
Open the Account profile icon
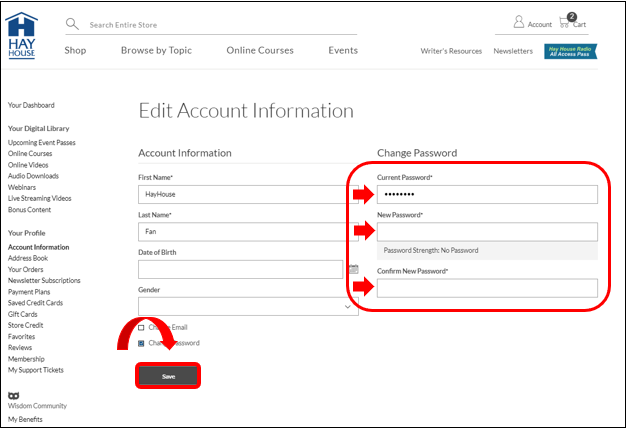coord(519,22)
